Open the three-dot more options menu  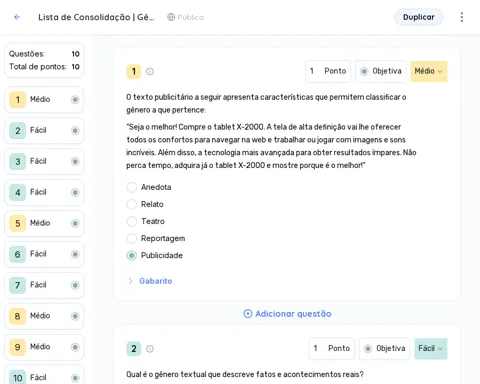click(x=462, y=17)
